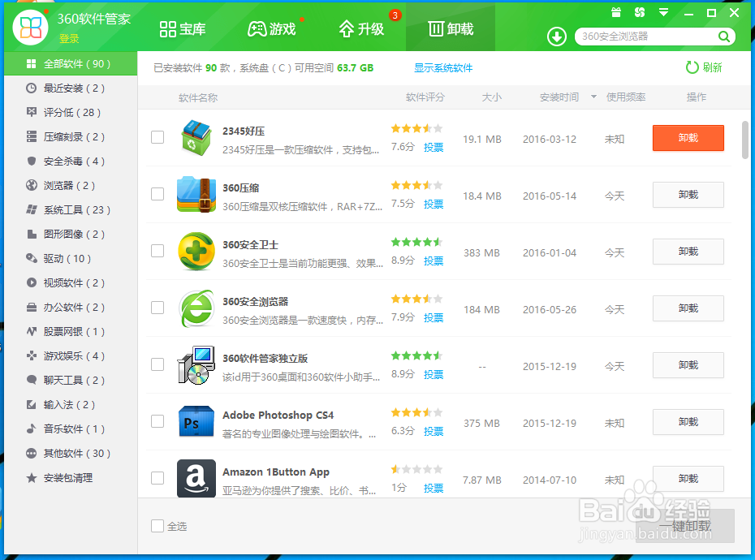Check the 360安全浏览器 row checkbox
The image size is (755, 560).
tap(157, 308)
